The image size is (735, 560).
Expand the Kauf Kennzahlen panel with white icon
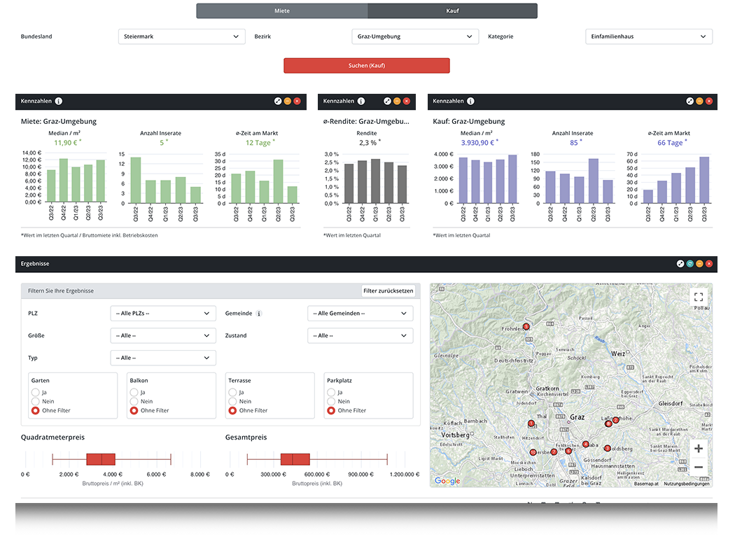(689, 101)
